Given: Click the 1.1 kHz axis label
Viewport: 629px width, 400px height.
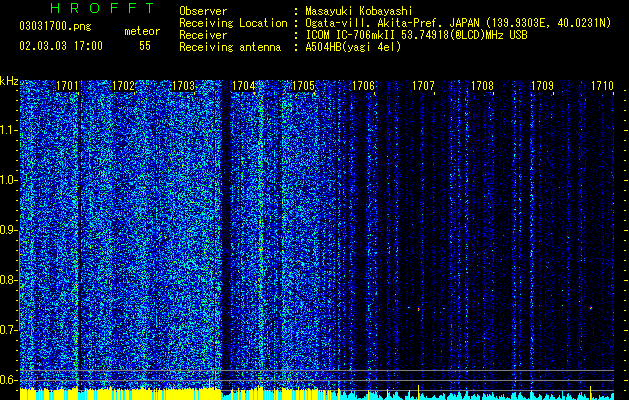Looking at the screenshot, I should 8,130.
